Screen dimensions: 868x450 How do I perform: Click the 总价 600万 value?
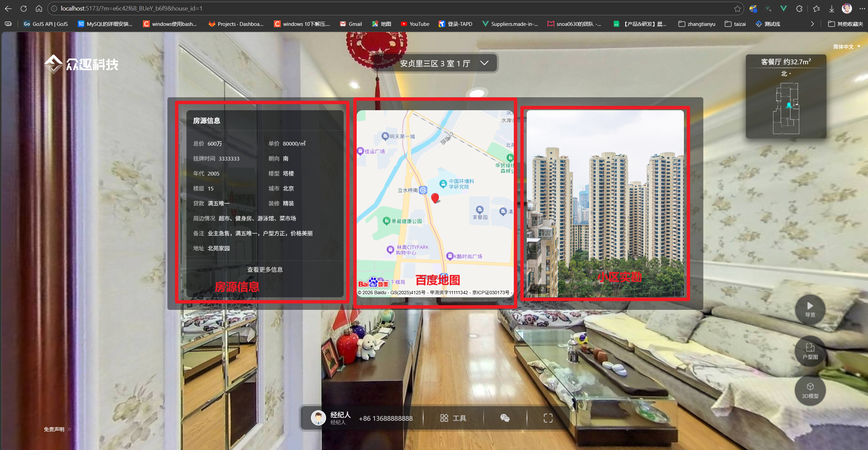point(214,144)
